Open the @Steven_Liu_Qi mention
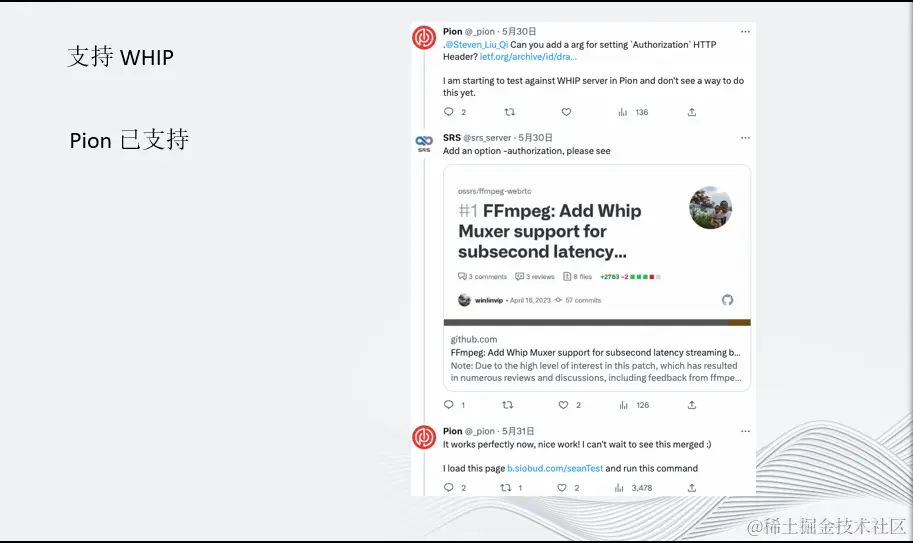Screen dimensions: 913x543 [476, 44]
